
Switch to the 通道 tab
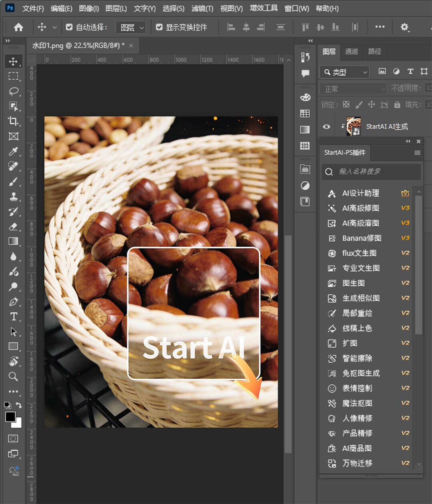coord(352,51)
